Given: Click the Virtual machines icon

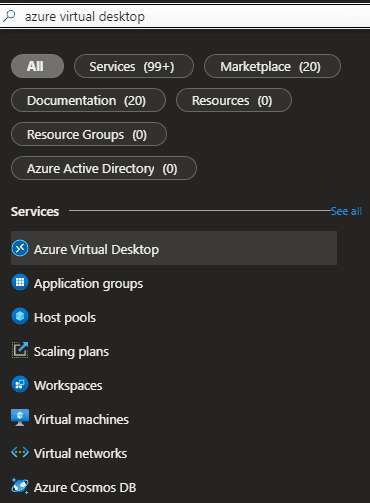Looking at the screenshot, I should click(20, 418).
